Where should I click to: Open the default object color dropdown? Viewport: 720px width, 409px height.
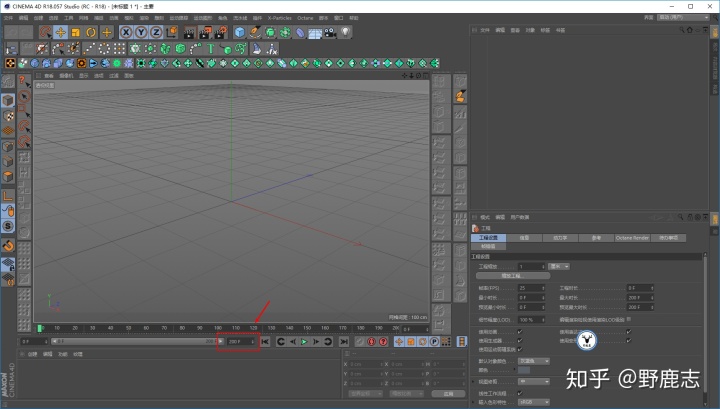pos(534,361)
